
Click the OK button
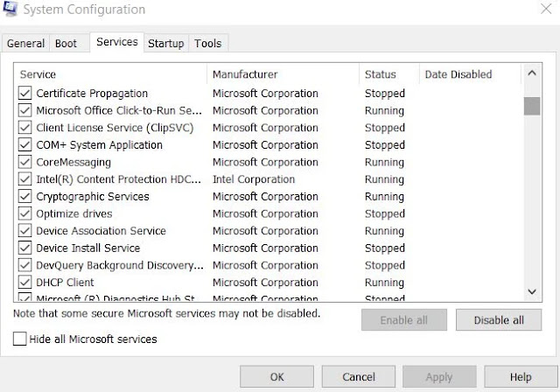click(x=276, y=377)
